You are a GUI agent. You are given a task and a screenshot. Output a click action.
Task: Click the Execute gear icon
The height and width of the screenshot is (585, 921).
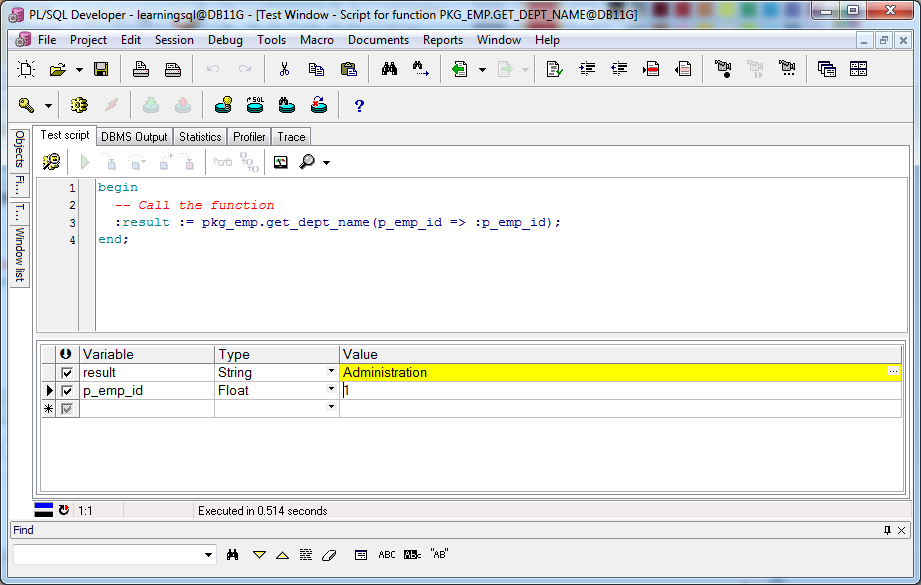[x=79, y=106]
